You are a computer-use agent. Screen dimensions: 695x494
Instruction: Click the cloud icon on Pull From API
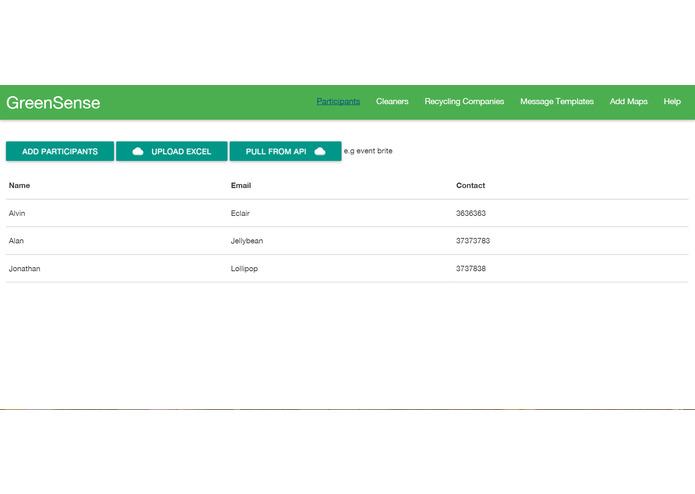coord(320,152)
